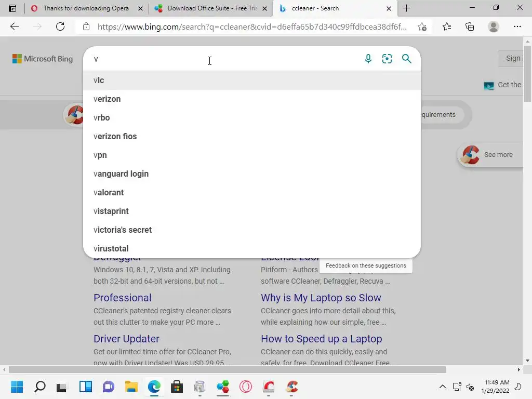Image resolution: width=532 pixels, height=399 pixels.
Task: Add this page to favorites star icon
Action: [x=422, y=26]
